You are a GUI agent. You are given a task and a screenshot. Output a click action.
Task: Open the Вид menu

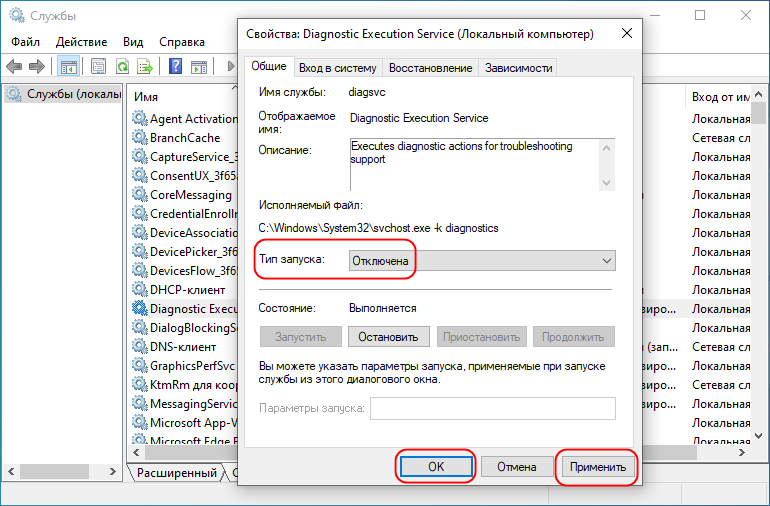(x=133, y=42)
